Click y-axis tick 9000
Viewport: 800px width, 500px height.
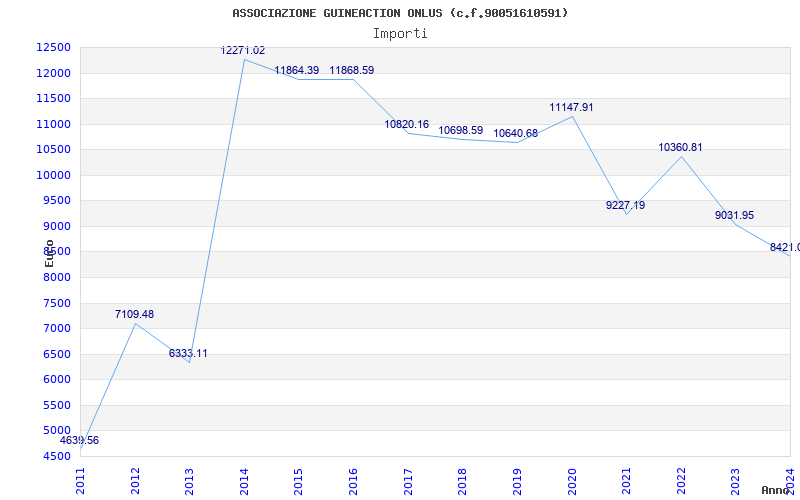click(56, 226)
